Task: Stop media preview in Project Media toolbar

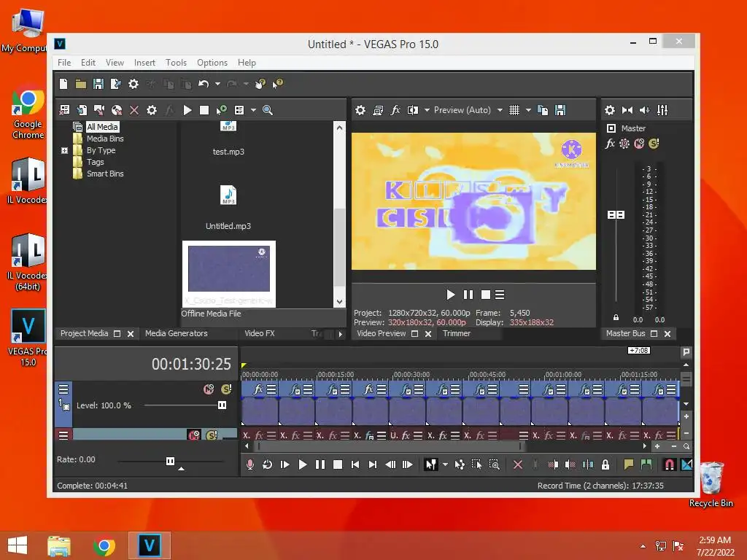Action: 204,111
